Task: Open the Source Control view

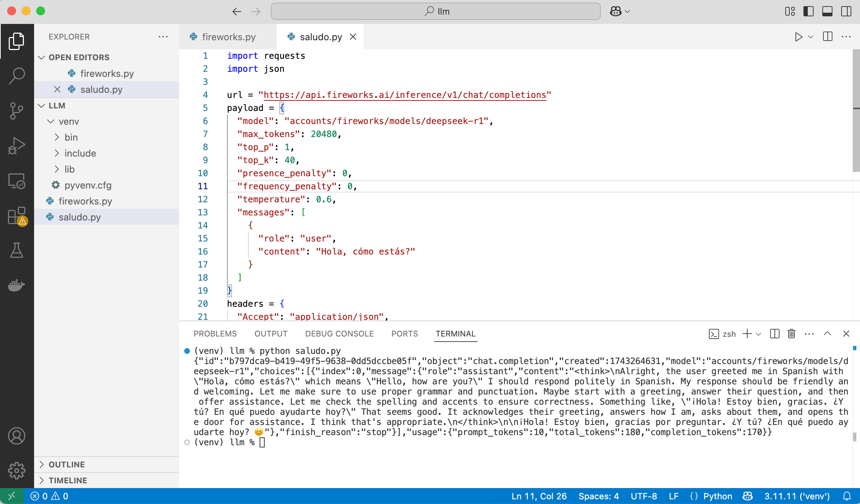Action: coord(17,111)
